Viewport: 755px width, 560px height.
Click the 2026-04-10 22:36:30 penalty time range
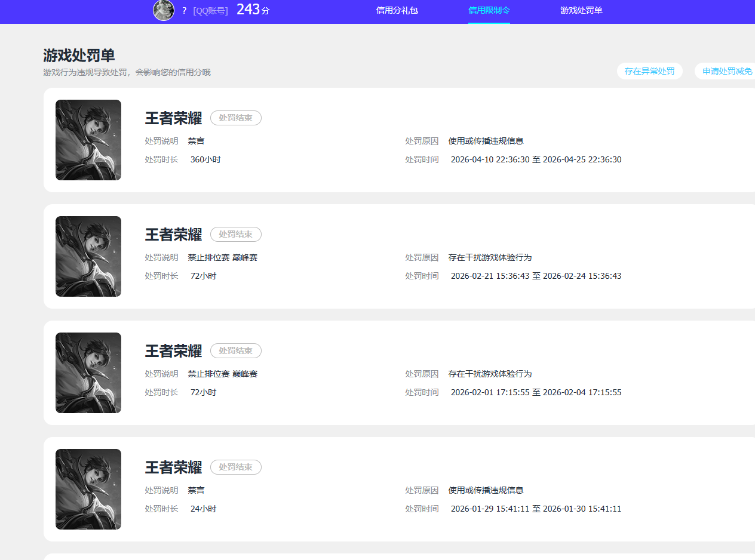[536, 160]
